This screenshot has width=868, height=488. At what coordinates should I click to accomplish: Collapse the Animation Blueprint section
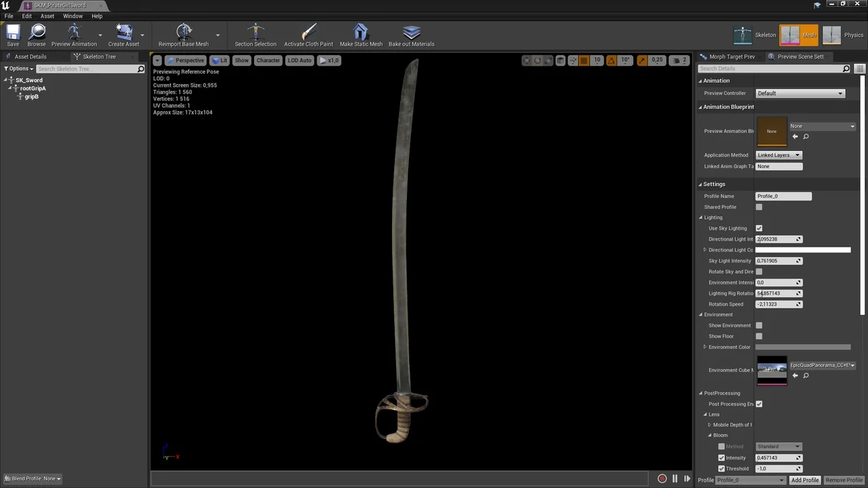click(x=701, y=106)
